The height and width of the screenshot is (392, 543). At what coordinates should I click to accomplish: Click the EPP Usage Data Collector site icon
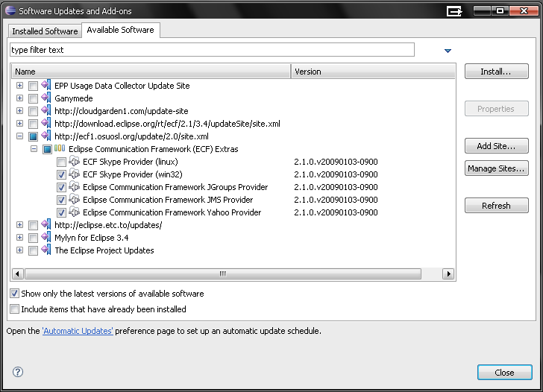pos(46,85)
